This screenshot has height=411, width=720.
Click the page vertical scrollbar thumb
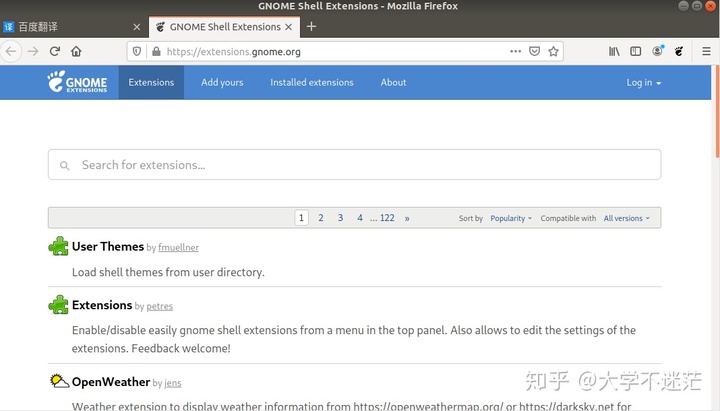(x=717, y=112)
